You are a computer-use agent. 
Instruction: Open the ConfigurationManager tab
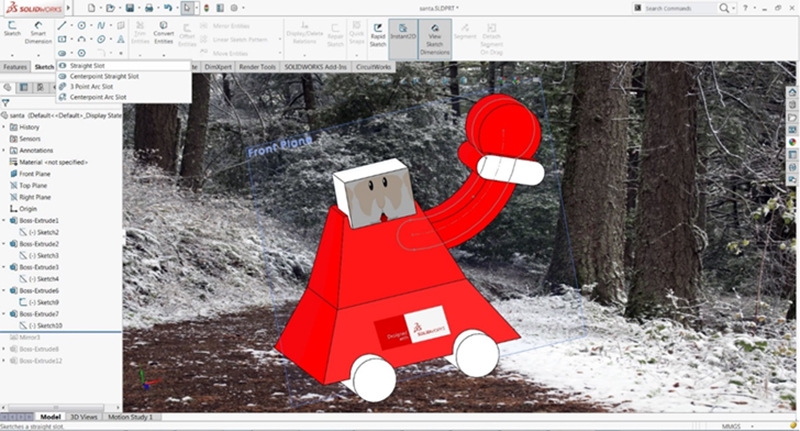[x=40, y=88]
